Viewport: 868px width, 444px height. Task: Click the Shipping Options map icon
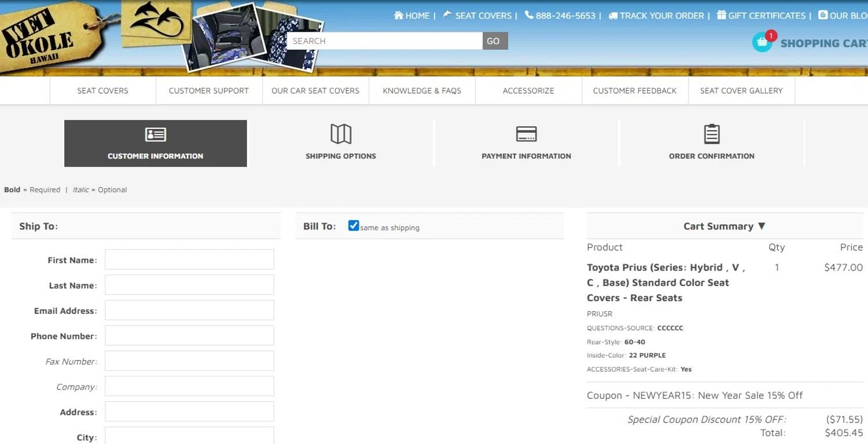click(x=341, y=134)
